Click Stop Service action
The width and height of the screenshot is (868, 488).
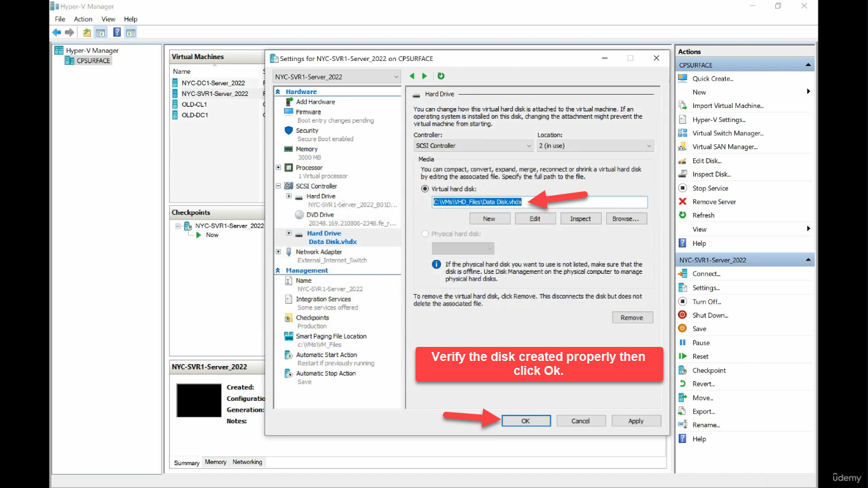click(710, 188)
